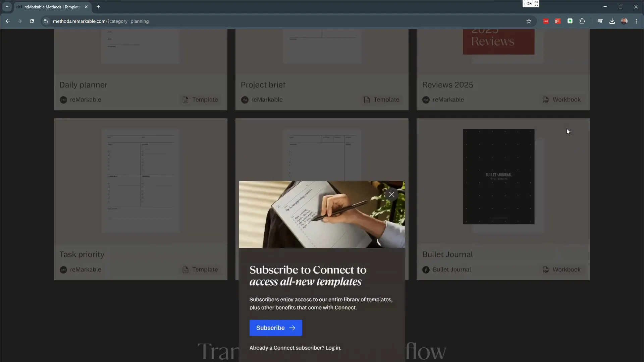
Task: Click the reMarkable author logo on Reviews 2025
Action: [x=426, y=100]
